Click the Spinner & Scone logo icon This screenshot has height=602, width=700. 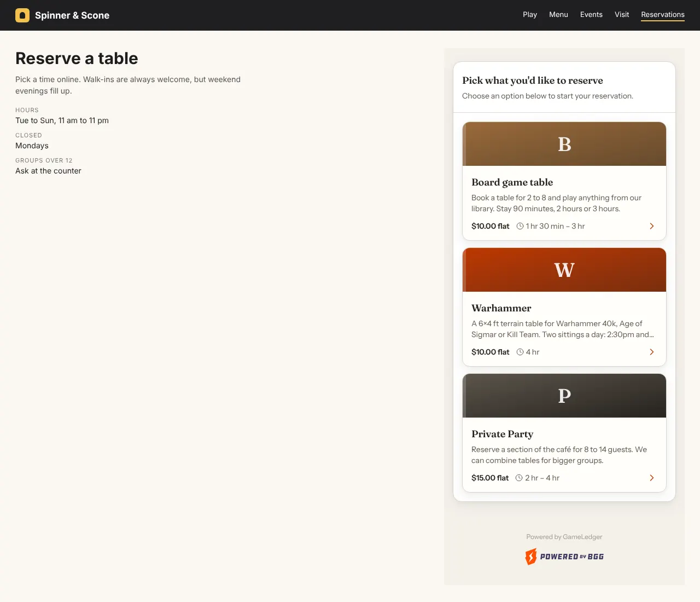22,15
